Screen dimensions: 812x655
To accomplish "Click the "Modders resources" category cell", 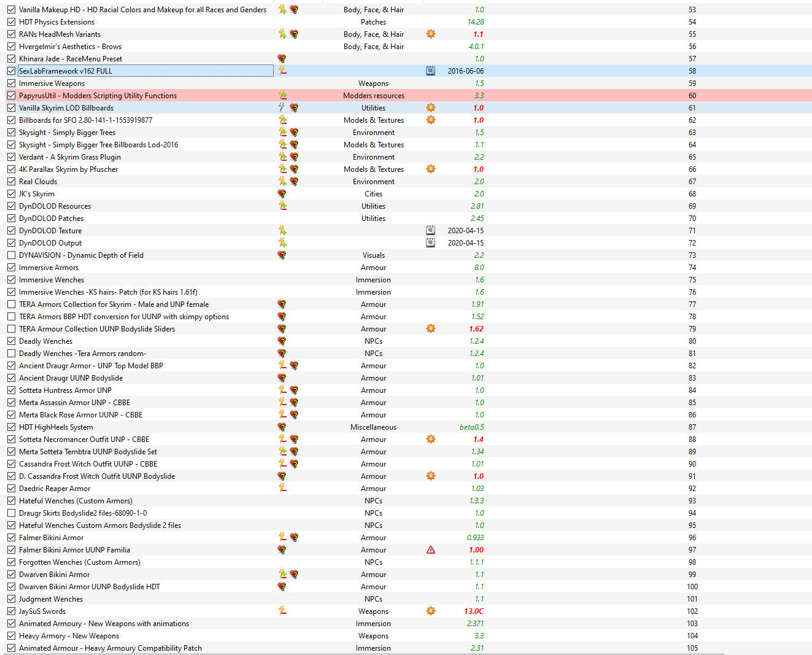I will tap(374, 95).
